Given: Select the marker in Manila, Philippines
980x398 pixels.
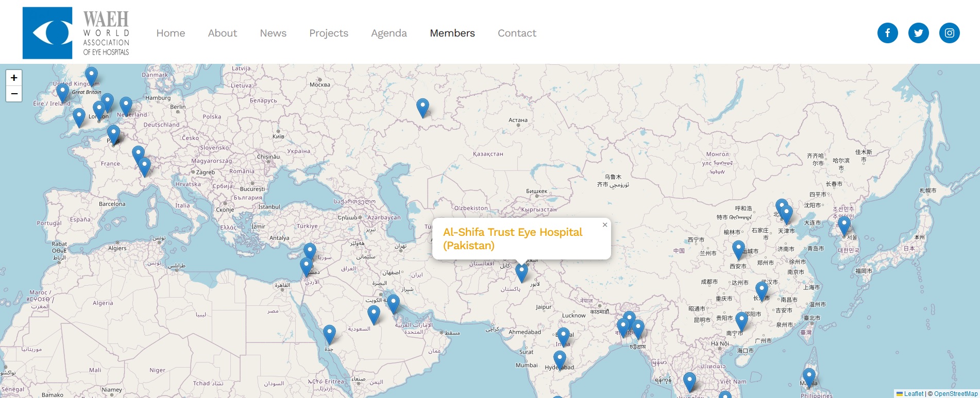Looking at the screenshot, I should (809, 378).
